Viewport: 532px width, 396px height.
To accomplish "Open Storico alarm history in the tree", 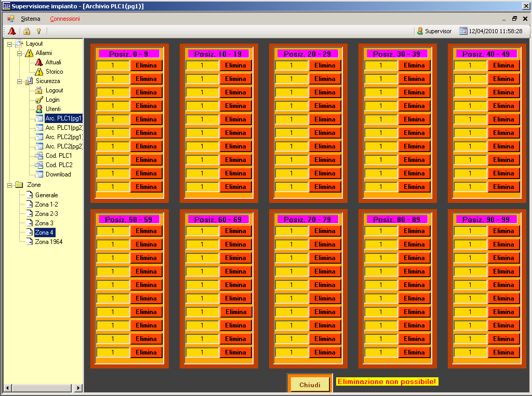I will point(54,72).
